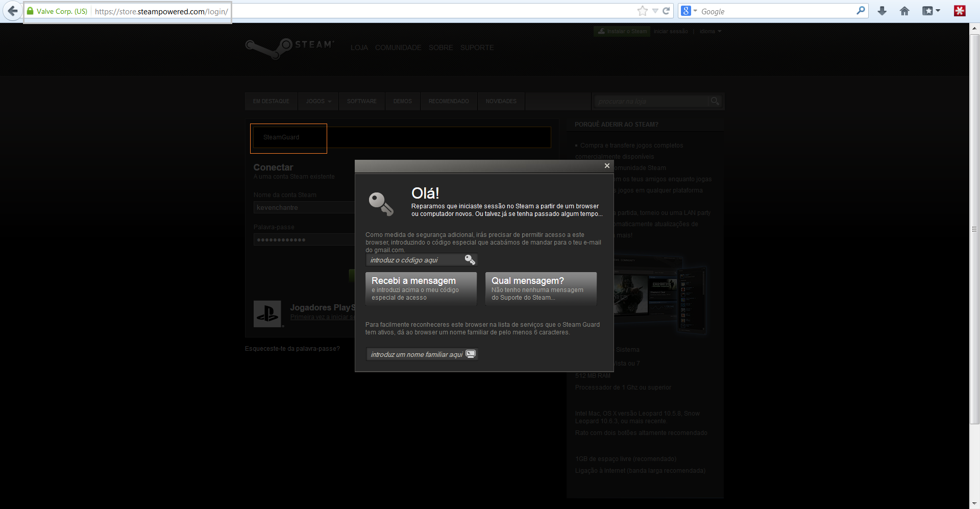Click the PORQUÊ ADERIR AO STEAM? heading
The width and height of the screenshot is (980, 509).
(x=617, y=125)
